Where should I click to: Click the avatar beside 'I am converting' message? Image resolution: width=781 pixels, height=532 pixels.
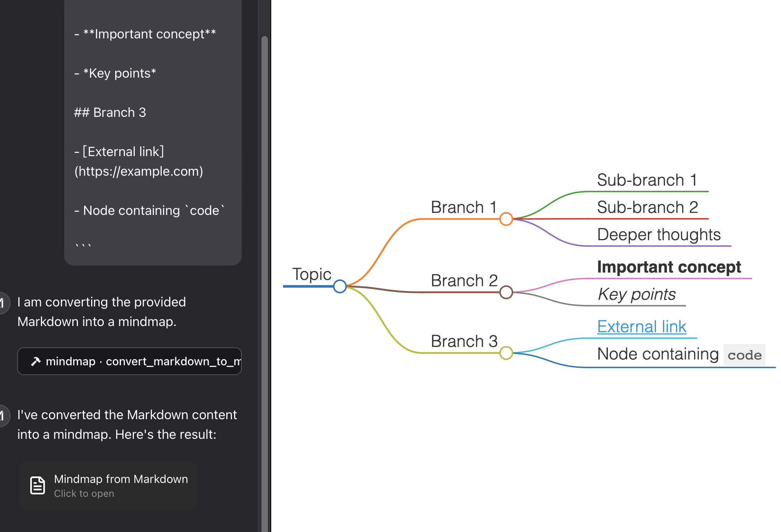(x=2, y=302)
